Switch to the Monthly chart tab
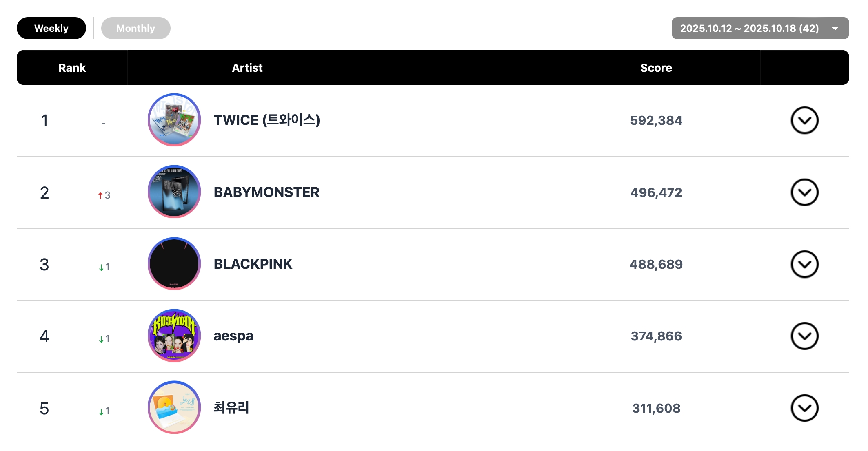This screenshot has width=868, height=451. coord(135,28)
